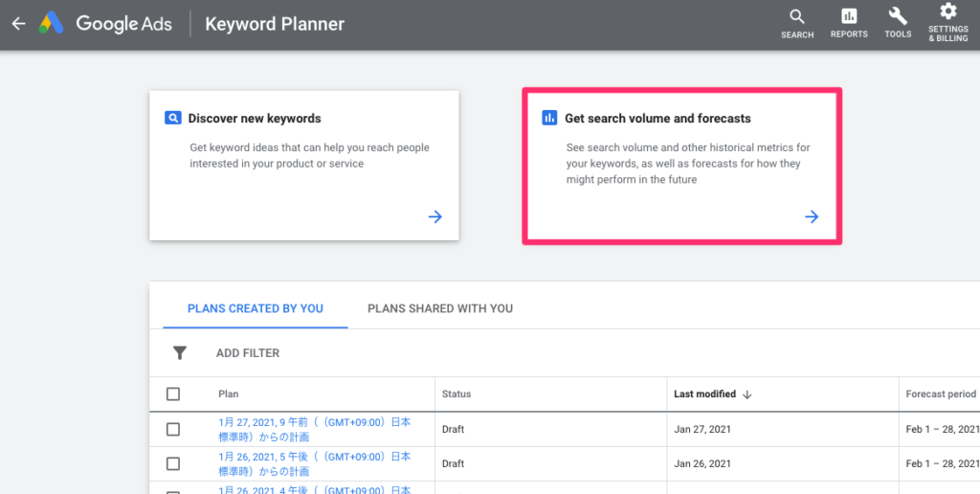Click the Keyword Planner title
980x494 pixels.
tap(275, 24)
